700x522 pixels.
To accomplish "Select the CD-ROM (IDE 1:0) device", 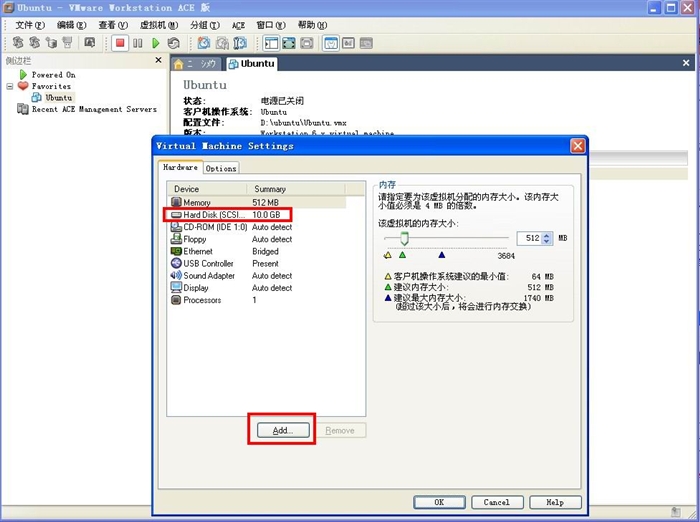I will (x=231, y=227).
